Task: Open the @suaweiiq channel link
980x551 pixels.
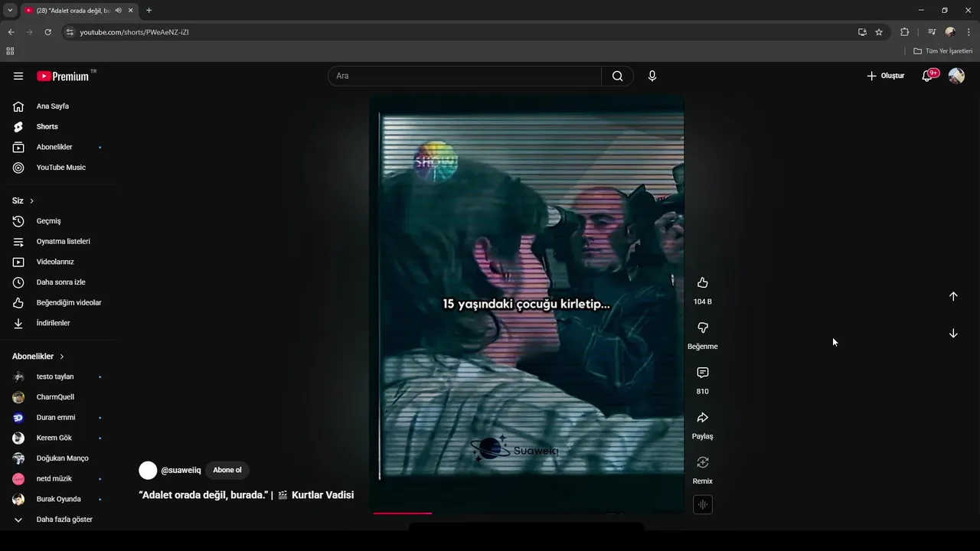Action: click(x=181, y=470)
